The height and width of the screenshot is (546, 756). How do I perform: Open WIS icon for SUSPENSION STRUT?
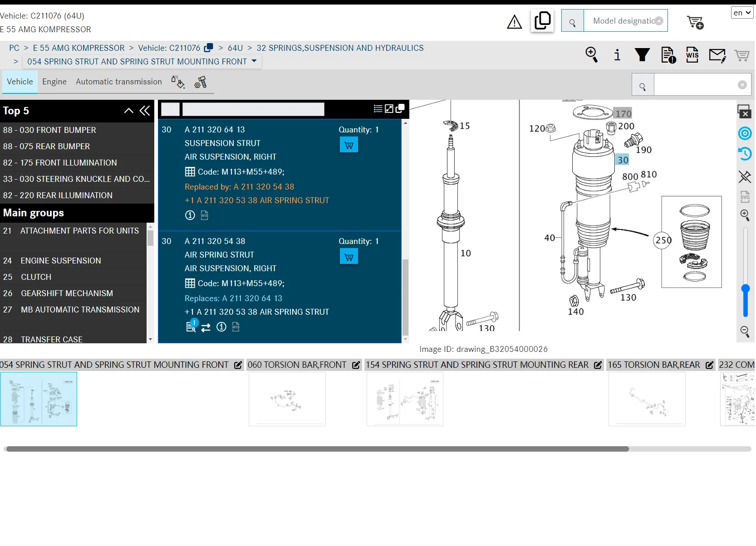(205, 215)
